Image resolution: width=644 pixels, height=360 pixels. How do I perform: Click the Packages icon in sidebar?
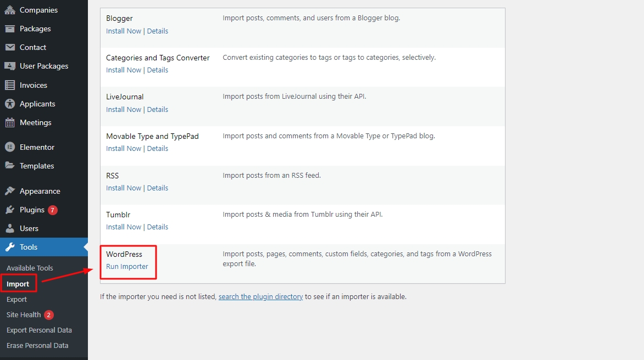[10, 29]
